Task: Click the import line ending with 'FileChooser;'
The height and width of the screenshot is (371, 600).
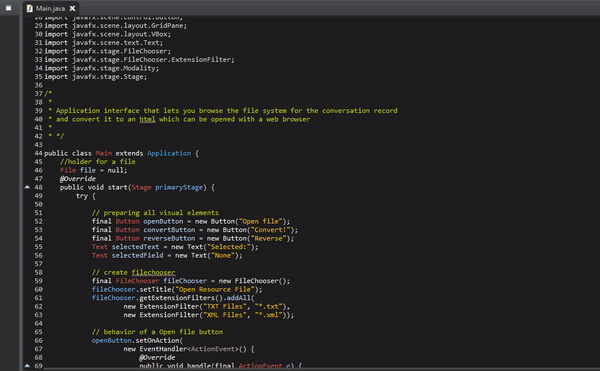Action: pyautogui.click(x=107, y=51)
